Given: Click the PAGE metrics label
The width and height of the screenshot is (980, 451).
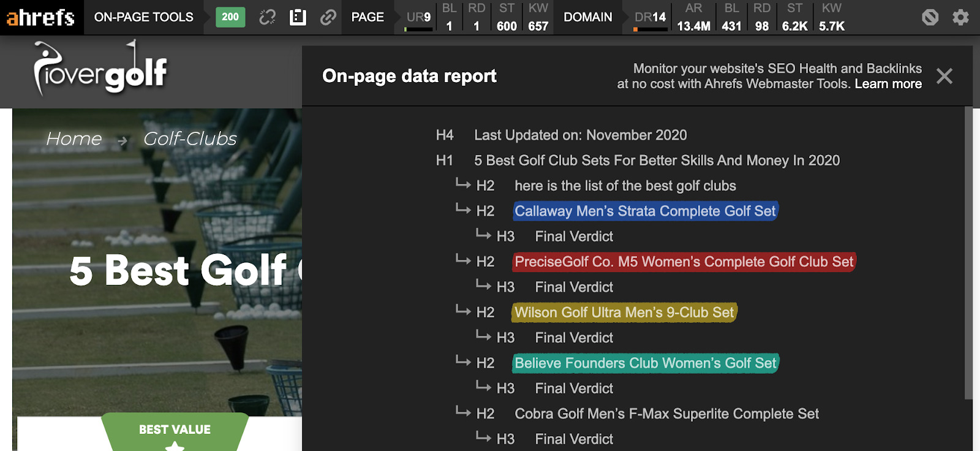Looking at the screenshot, I should [x=367, y=17].
